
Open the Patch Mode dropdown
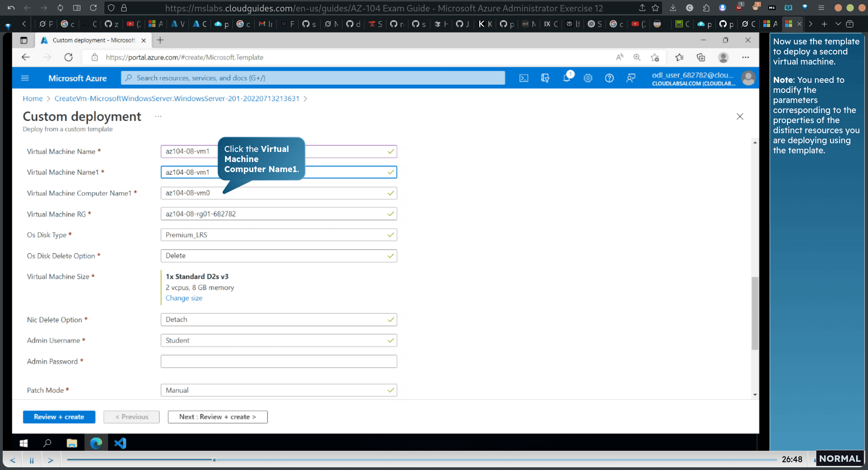point(279,390)
